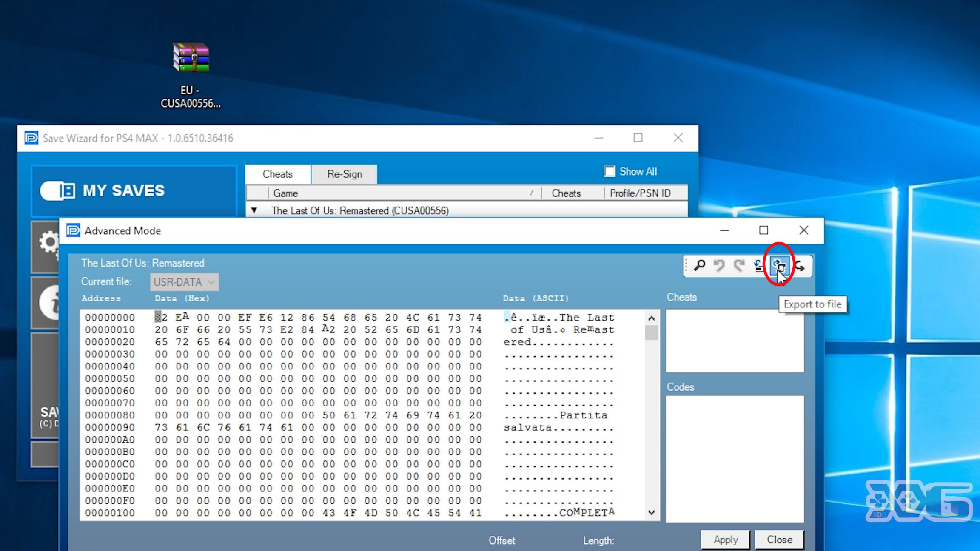The image size is (980, 551).
Task: Click the Close button in Advanced Mode
Action: coord(779,540)
